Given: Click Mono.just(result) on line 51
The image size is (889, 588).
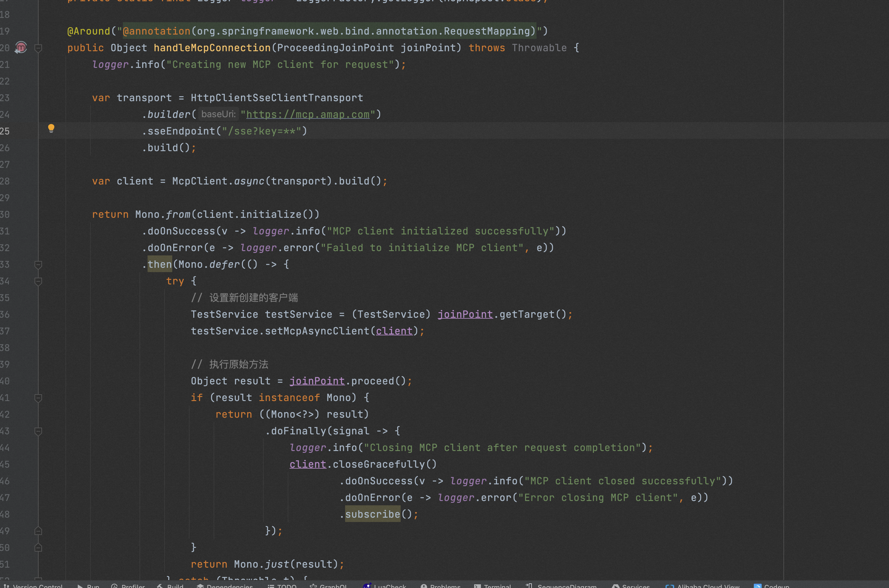Looking at the screenshot, I should tap(286, 564).
